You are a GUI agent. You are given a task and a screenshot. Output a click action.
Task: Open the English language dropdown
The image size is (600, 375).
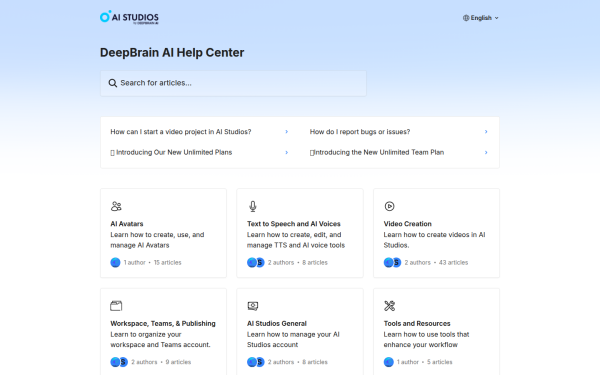(481, 18)
